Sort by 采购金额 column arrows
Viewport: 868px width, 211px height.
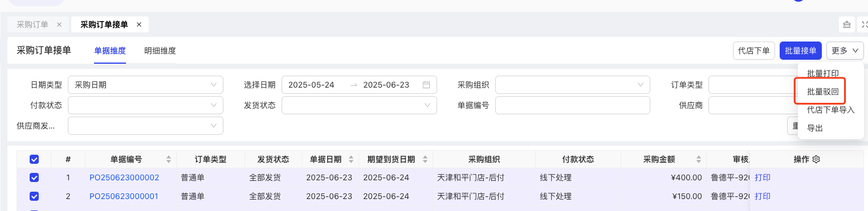click(x=698, y=159)
